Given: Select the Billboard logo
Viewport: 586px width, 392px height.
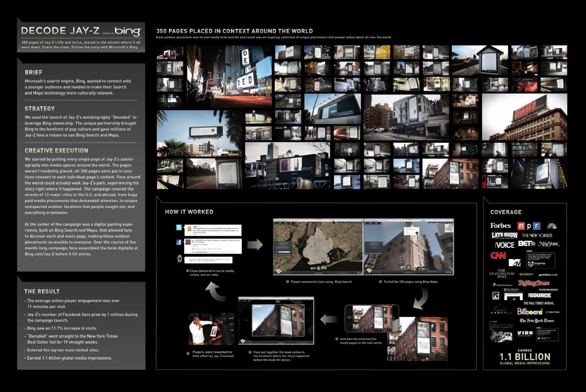Looking at the screenshot, I should tap(530, 312).
